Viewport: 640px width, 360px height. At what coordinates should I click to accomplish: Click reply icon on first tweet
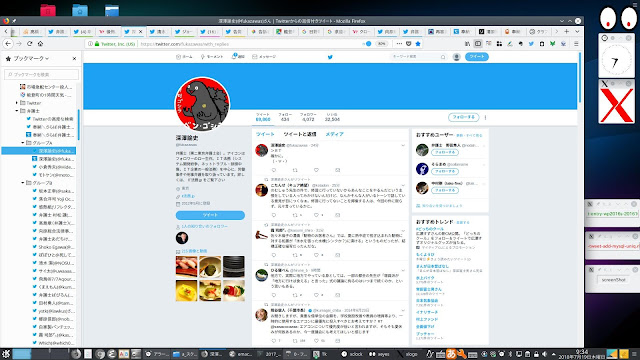tap(274, 170)
